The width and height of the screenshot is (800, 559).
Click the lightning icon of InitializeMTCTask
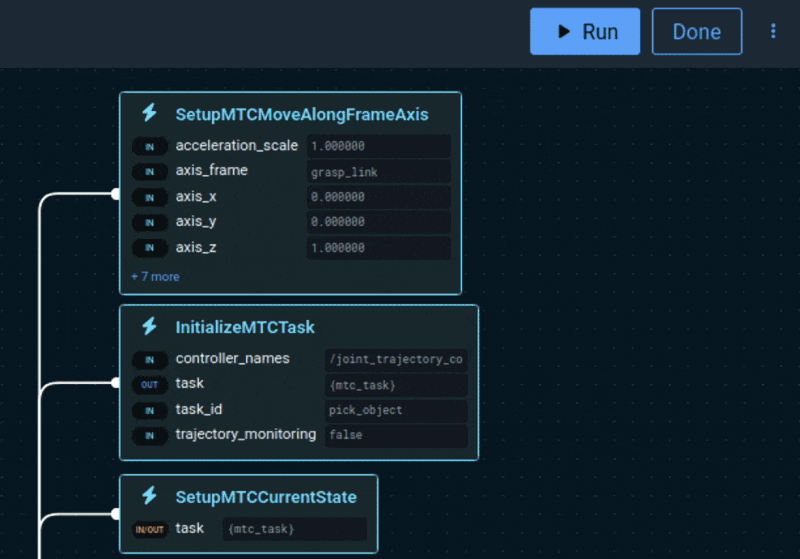coord(149,325)
